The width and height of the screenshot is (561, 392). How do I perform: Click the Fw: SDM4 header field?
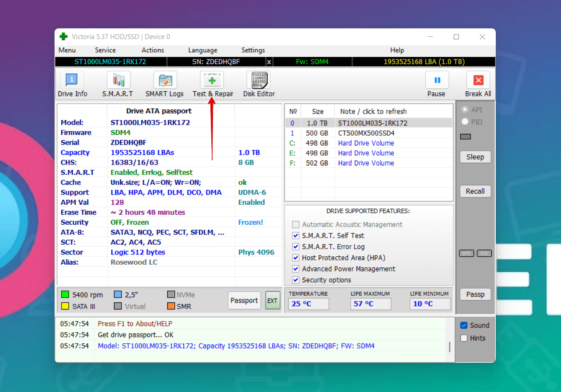(312, 62)
